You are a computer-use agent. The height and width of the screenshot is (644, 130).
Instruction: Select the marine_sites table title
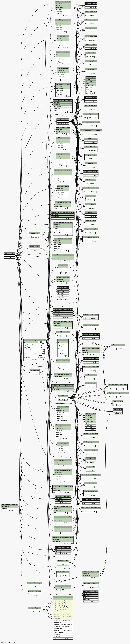35,233
